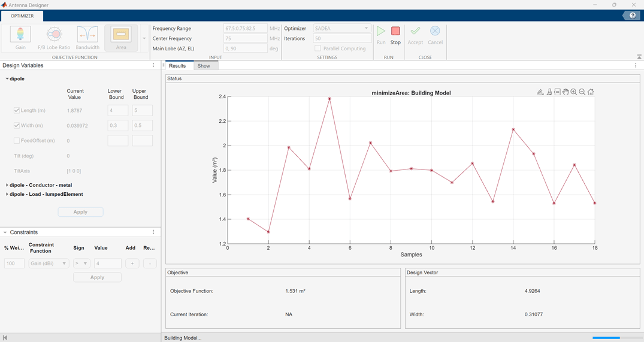Expand dipole - Conductor - metal section
Screen dimensions: 644x342
pyautogui.click(x=7, y=185)
